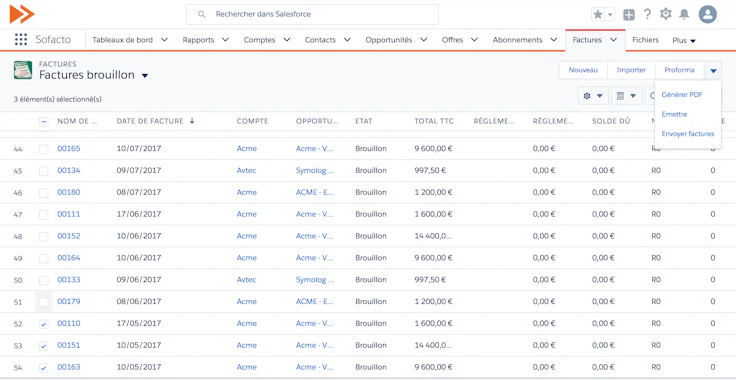Open the Favorites list dropdown arrow
This screenshot has width=736, height=380.
[610, 15]
